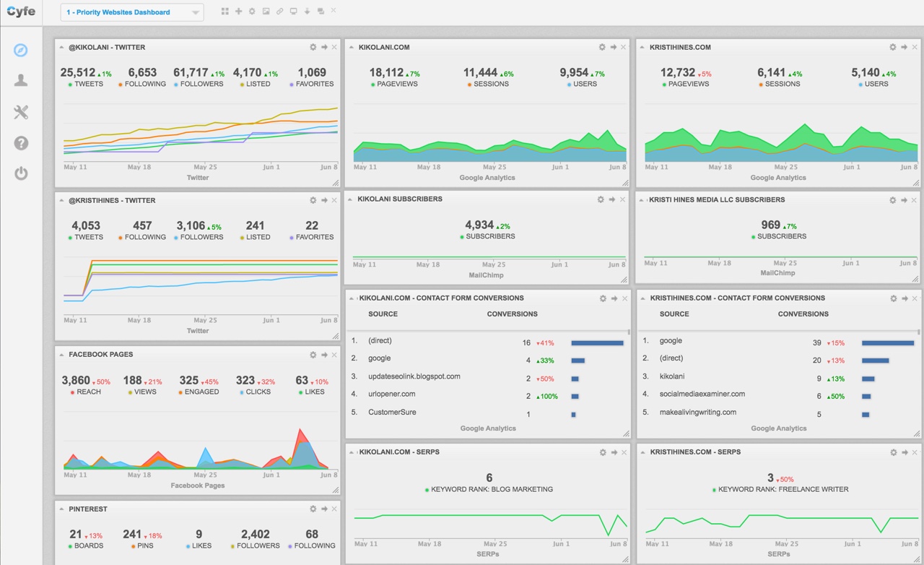The image size is (924, 565).
Task: Toggle REACH series in FACEBOOK PAGES widget
Action: [x=85, y=392]
